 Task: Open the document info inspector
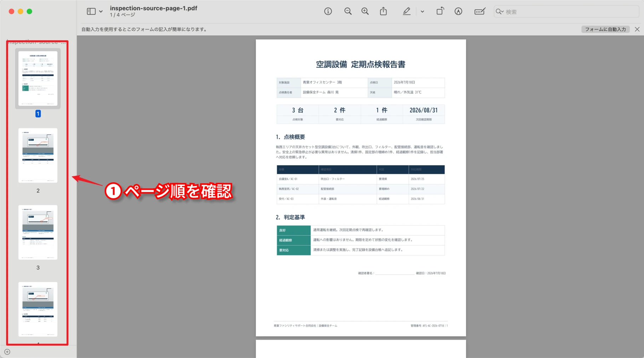(328, 11)
